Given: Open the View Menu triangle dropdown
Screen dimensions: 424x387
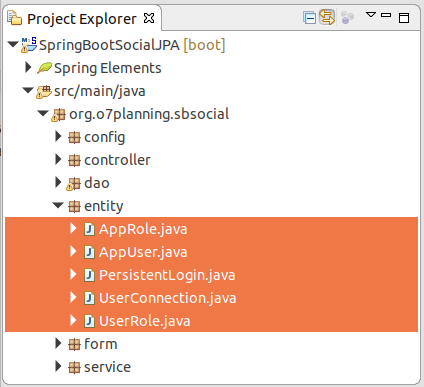Looking at the screenshot, I should tap(371, 15).
